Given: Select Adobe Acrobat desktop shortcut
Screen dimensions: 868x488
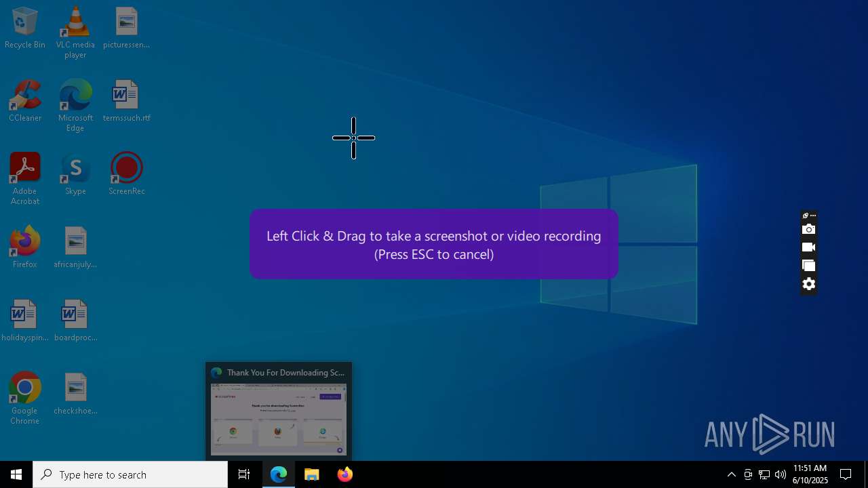Looking at the screenshot, I should click(x=25, y=179).
